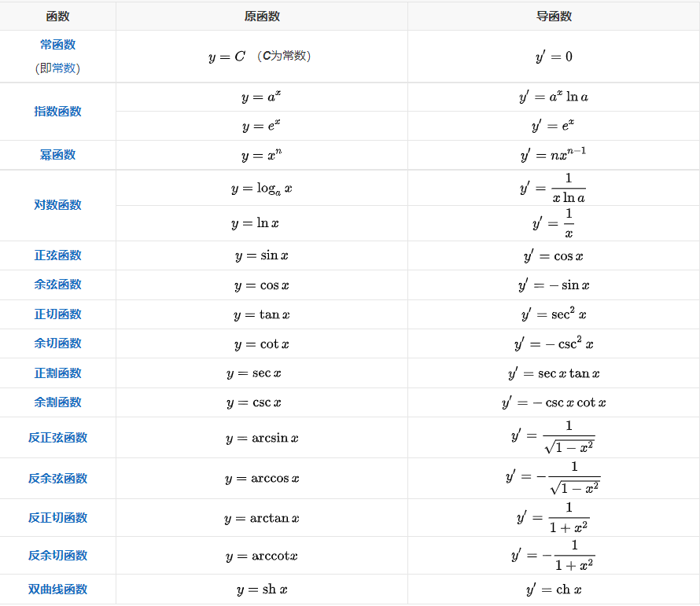Select the y = tan x formula
Image resolution: width=700 pixels, height=606 pixels.
click(262, 315)
